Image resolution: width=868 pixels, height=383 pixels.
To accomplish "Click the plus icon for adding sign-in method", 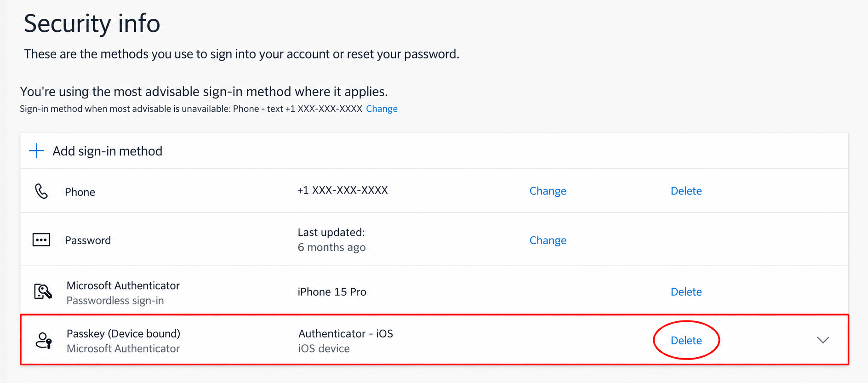I will point(36,151).
